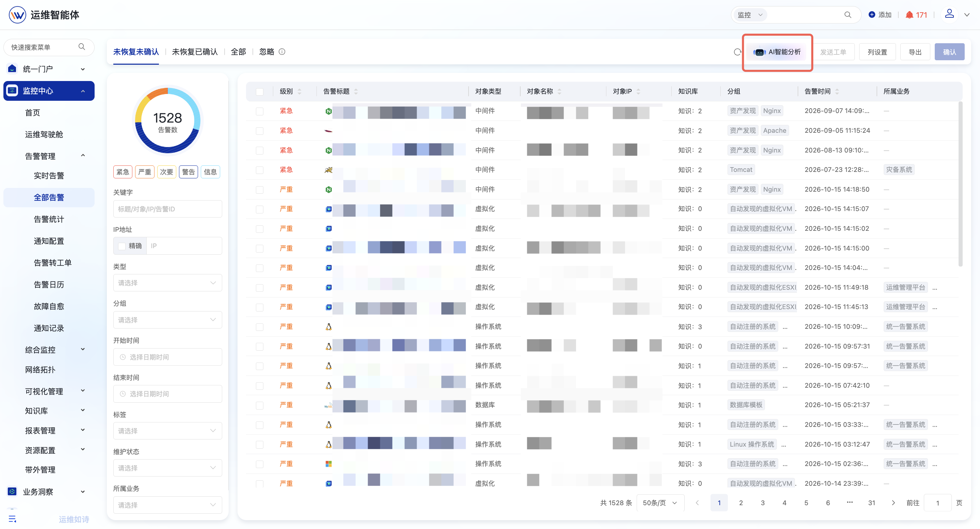Screen dimensions: 980x529
Task: Click the 监控中心 sidebar icon
Action: tap(12, 91)
